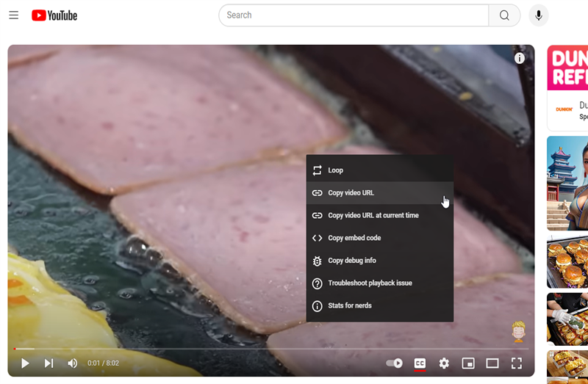Start voice search with microphone
Viewport: 588px width, 384px height.
coord(539,15)
